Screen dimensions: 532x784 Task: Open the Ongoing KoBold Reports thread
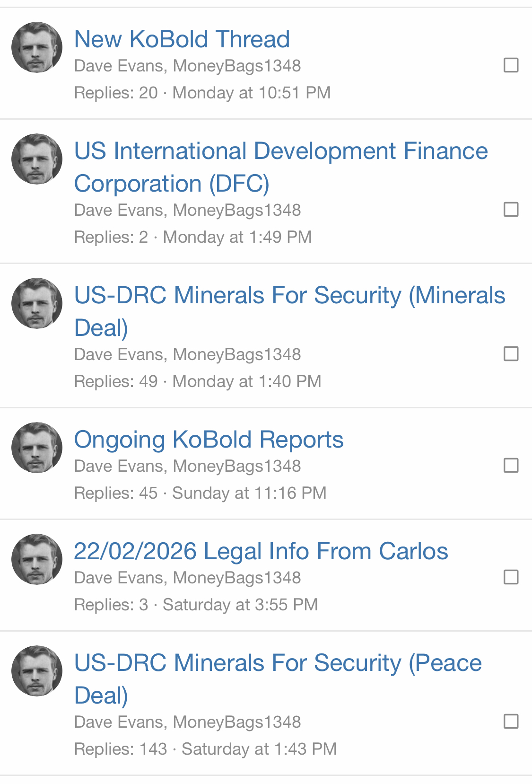209,440
